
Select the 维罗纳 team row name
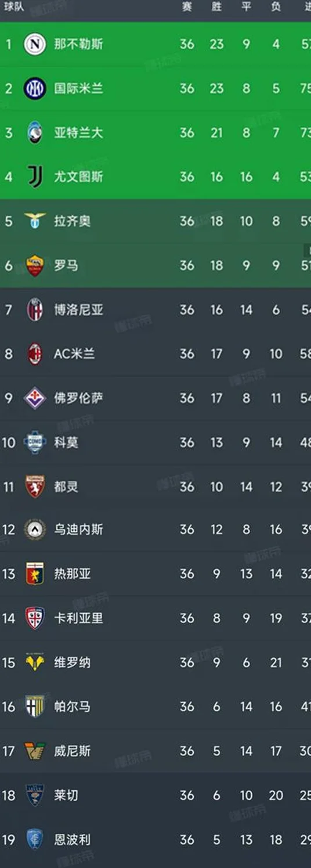pyautogui.click(x=73, y=662)
